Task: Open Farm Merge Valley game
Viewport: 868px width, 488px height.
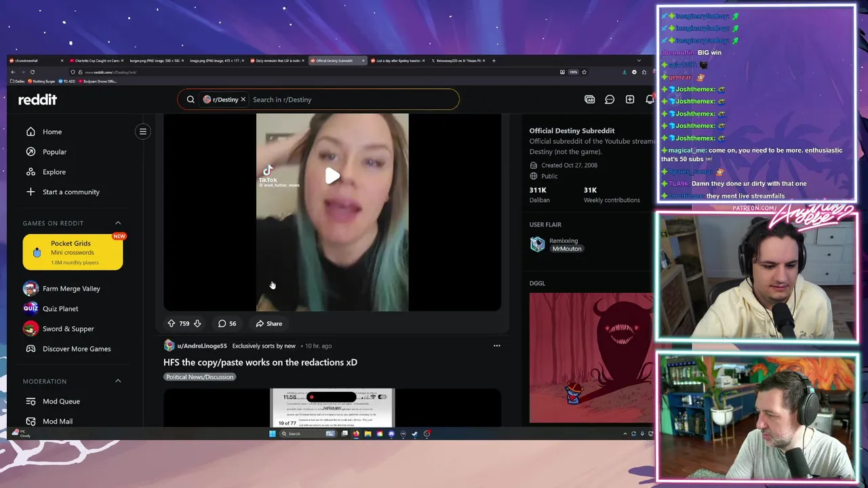Action: tap(71, 289)
